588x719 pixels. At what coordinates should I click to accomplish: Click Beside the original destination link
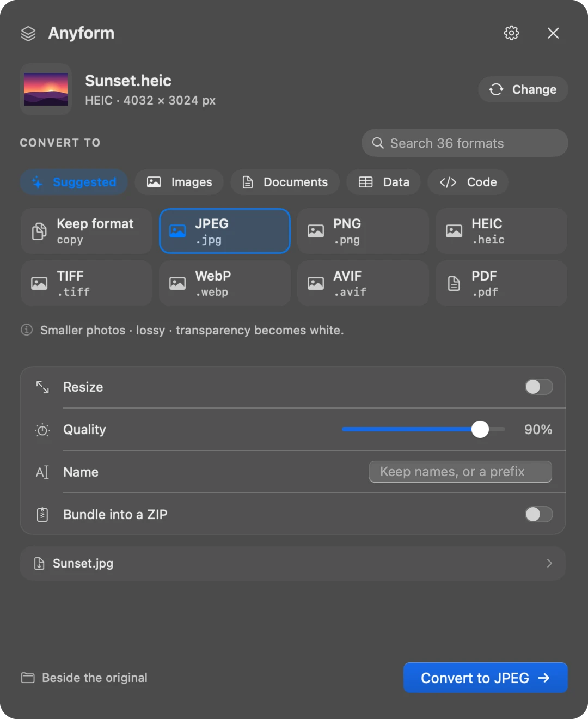[x=95, y=678]
